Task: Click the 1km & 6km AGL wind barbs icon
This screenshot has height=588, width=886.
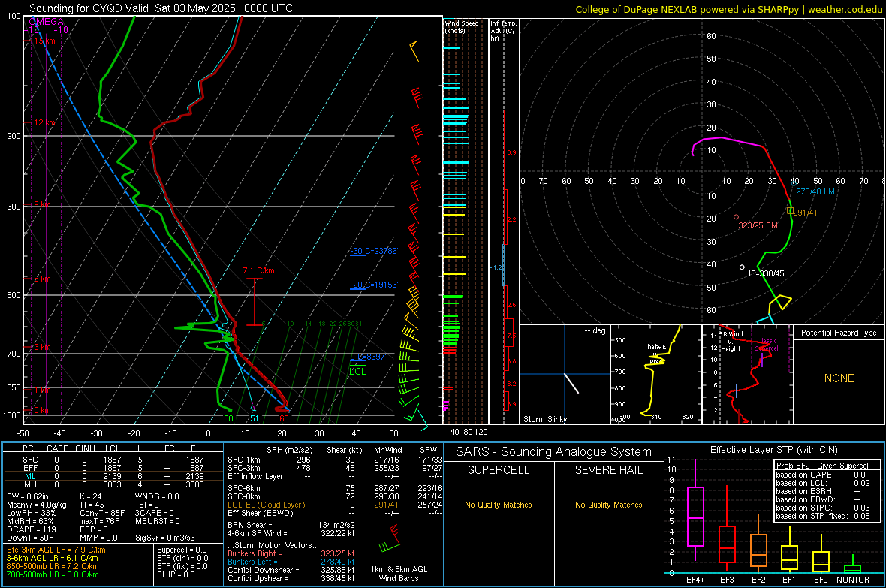Action: click(390, 540)
